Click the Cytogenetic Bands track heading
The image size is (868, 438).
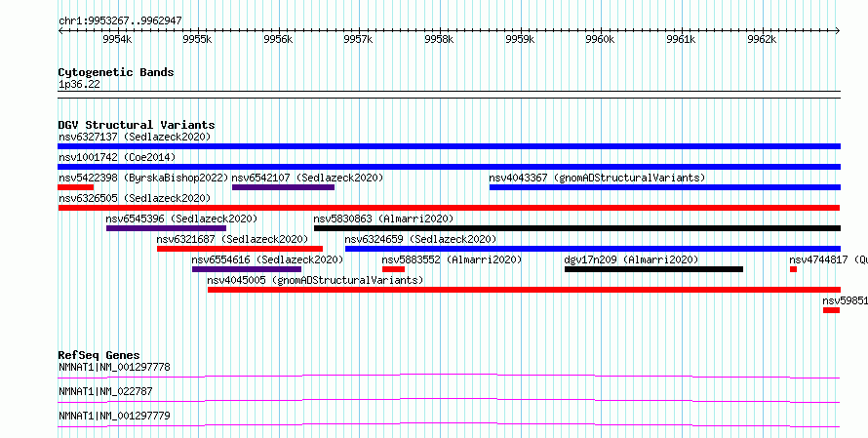click(116, 72)
